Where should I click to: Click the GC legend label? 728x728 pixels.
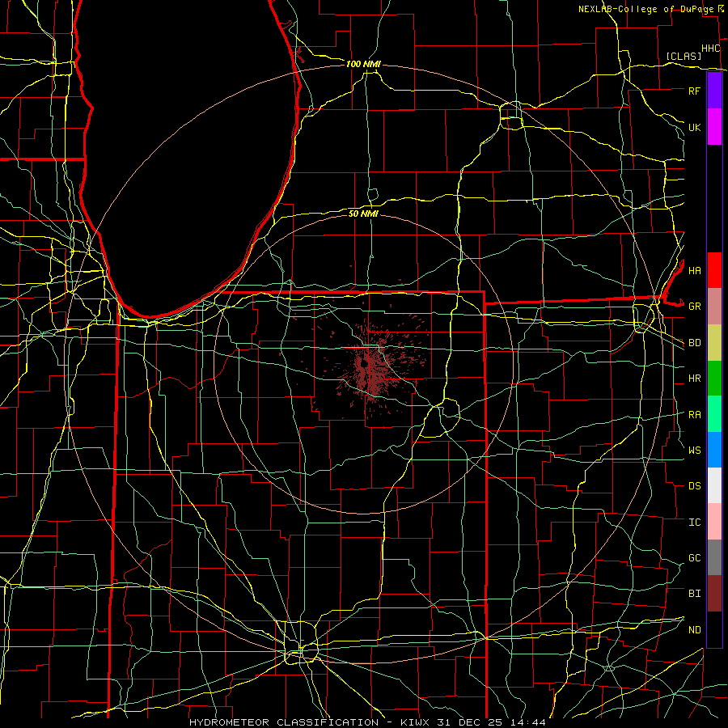tap(694, 558)
